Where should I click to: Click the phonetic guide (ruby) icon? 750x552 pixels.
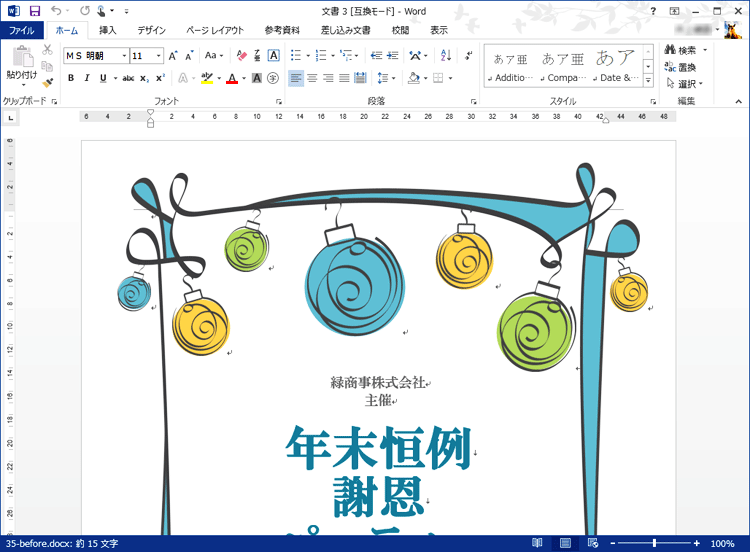[257, 56]
